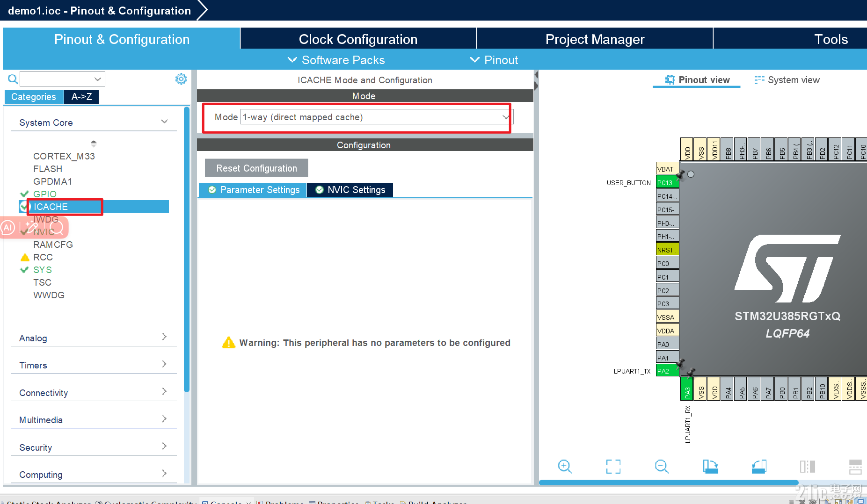Viewport: 867px width, 504px height.
Task: Click the VBAT pin on the chip
Action: 668,169
